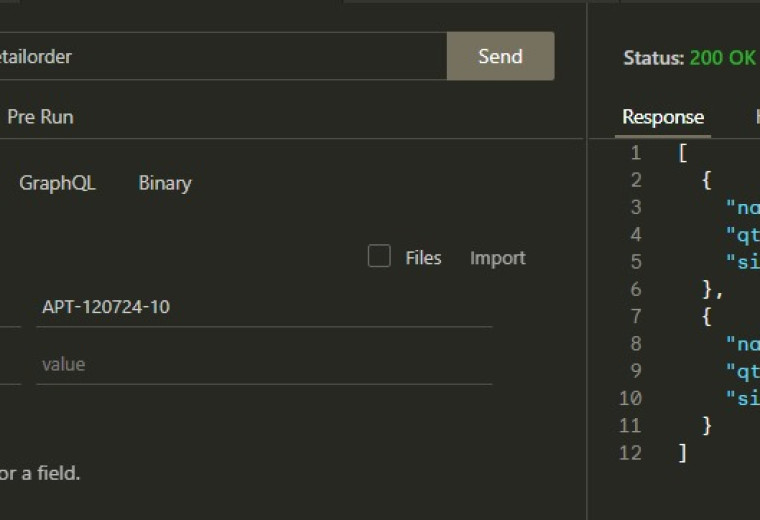Click the Send request button
This screenshot has height=520, width=760.
click(500, 56)
